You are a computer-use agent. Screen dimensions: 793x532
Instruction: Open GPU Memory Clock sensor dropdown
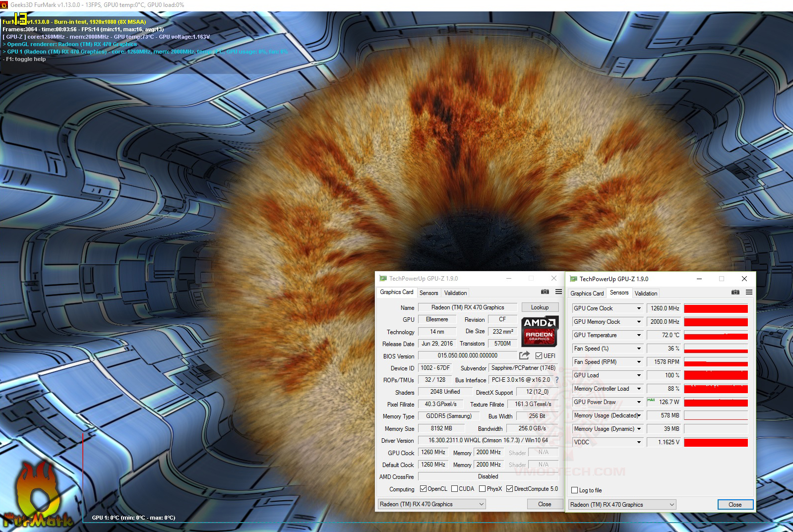pyautogui.click(x=639, y=322)
